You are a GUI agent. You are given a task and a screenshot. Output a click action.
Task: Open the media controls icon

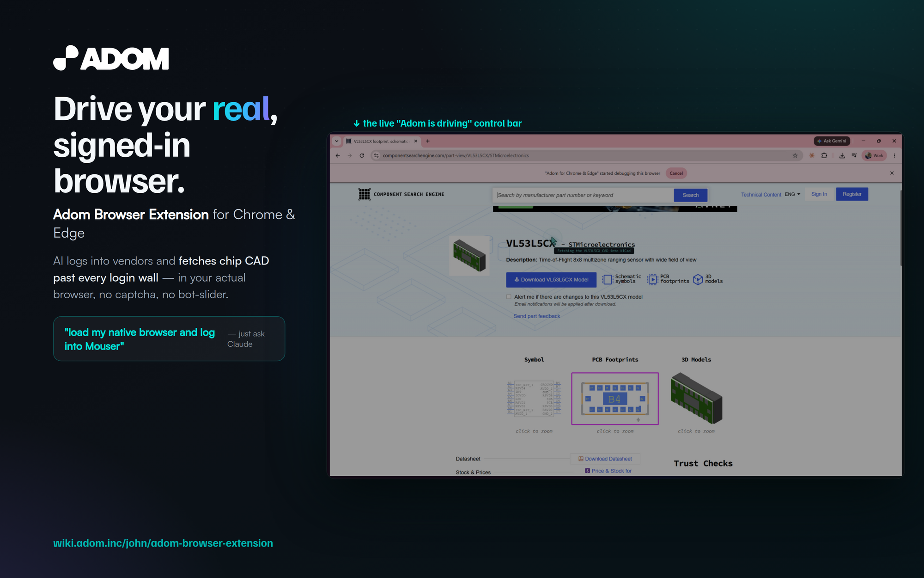854,155
